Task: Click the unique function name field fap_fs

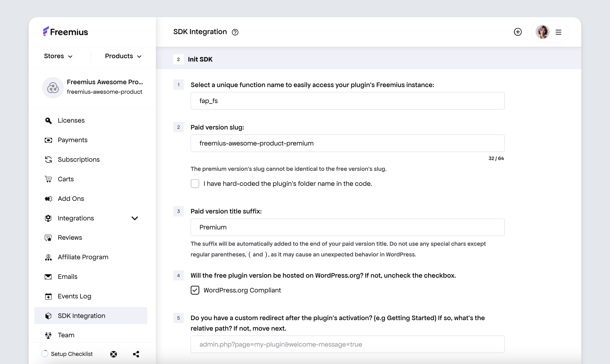Action: point(347,101)
